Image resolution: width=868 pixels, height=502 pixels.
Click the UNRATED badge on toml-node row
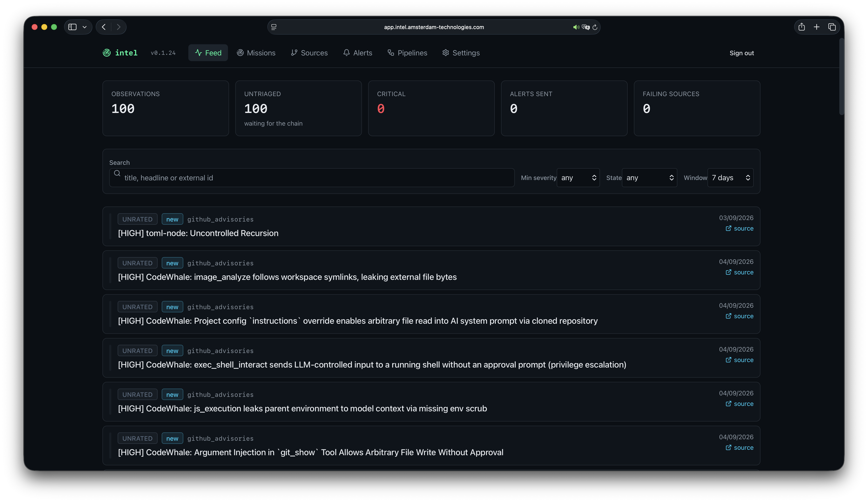137,219
